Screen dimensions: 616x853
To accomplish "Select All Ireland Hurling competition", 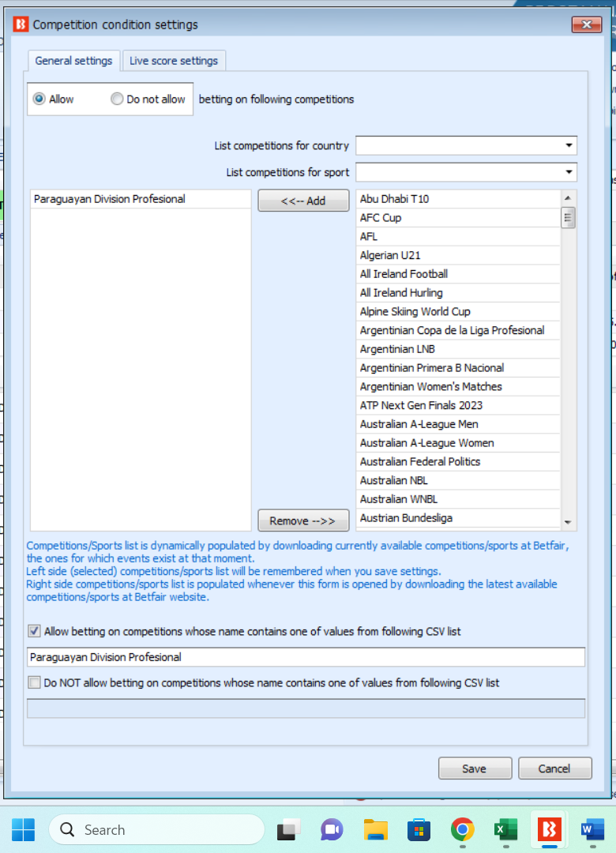I will pyautogui.click(x=458, y=293).
